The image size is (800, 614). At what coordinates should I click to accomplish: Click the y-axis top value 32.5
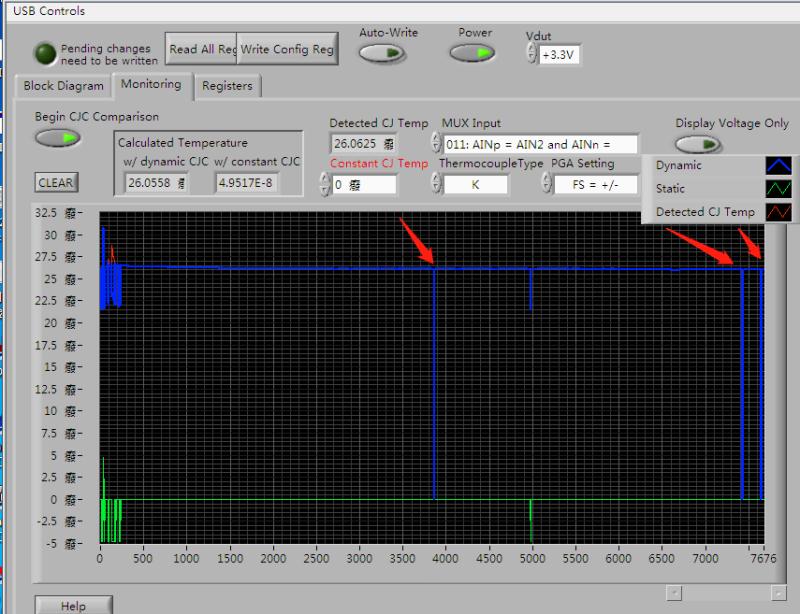(x=46, y=213)
